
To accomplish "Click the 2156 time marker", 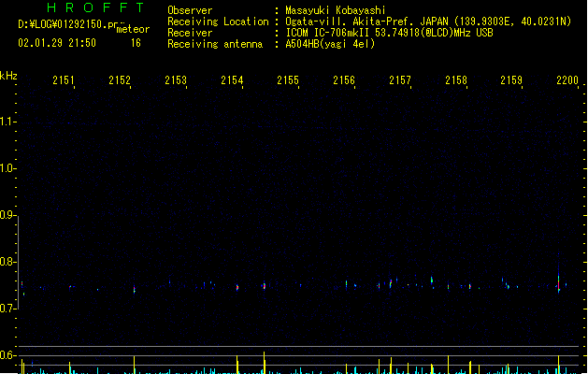I will pyautogui.click(x=344, y=80).
